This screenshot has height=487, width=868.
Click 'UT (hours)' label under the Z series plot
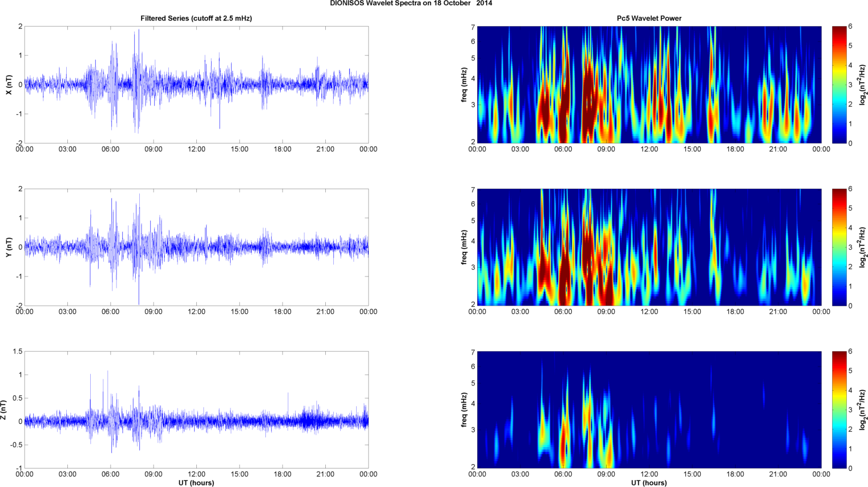[x=196, y=482]
